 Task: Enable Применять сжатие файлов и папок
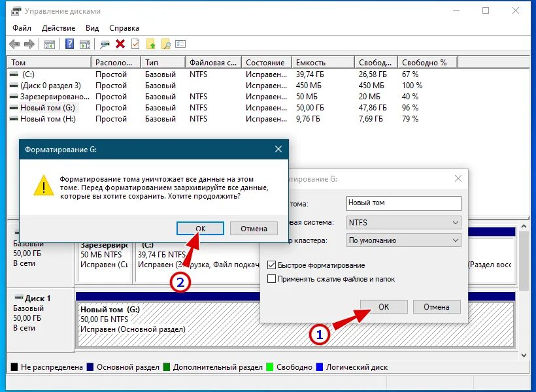[x=271, y=279]
